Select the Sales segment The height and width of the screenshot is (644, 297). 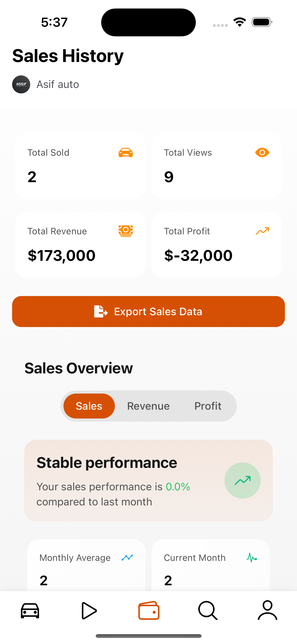(x=89, y=406)
